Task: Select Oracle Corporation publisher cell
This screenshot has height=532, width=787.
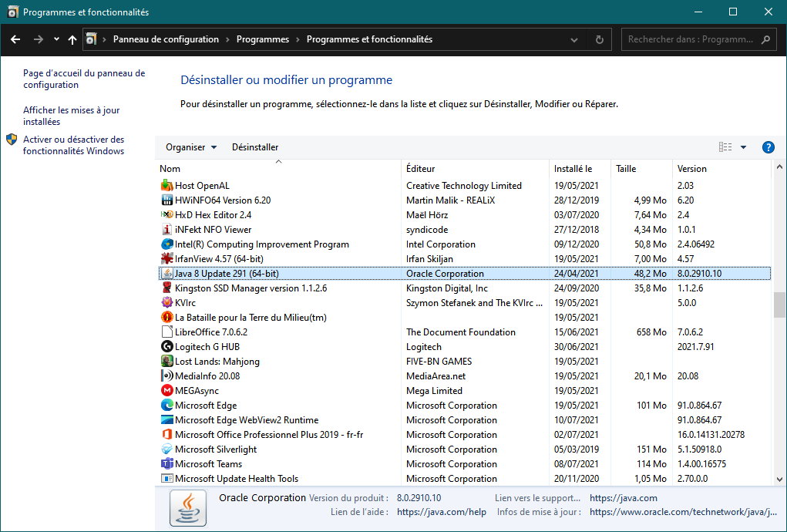Action: point(446,274)
